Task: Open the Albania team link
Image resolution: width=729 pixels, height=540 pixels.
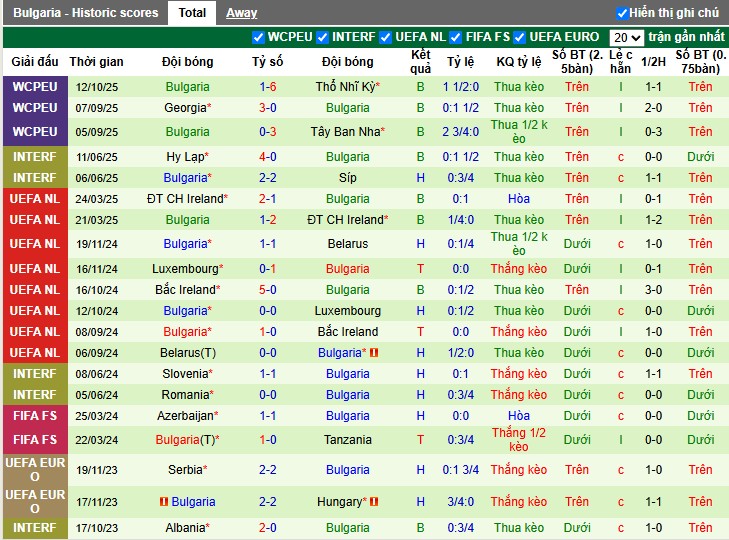Action: point(186,528)
